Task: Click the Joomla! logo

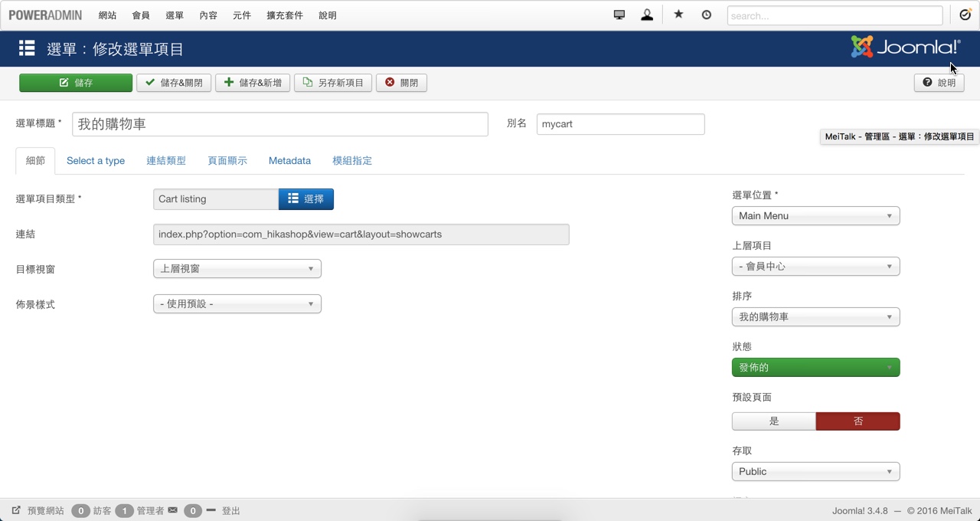Action: [906, 47]
